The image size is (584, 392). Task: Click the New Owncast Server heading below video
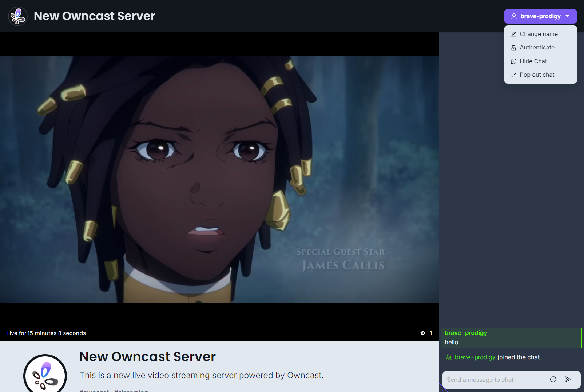pos(148,357)
